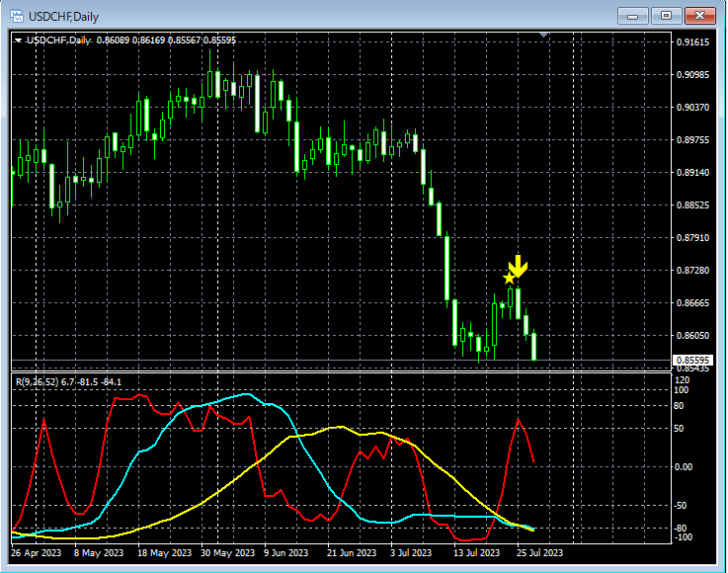Click the 0.89140 price scale value
Image resolution: width=728 pixels, height=573 pixels.
pos(692,172)
